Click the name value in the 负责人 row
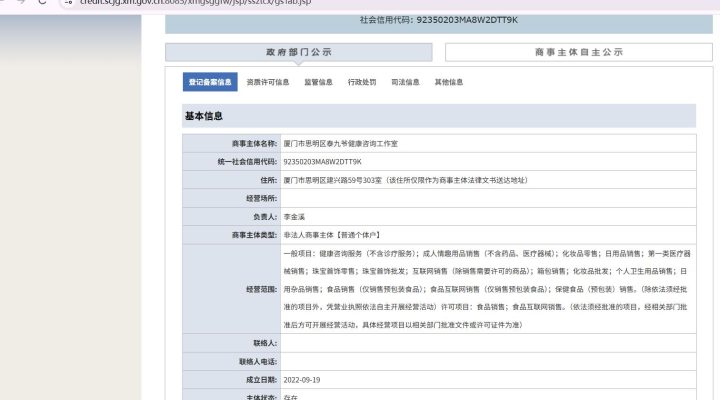 pos(294,217)
